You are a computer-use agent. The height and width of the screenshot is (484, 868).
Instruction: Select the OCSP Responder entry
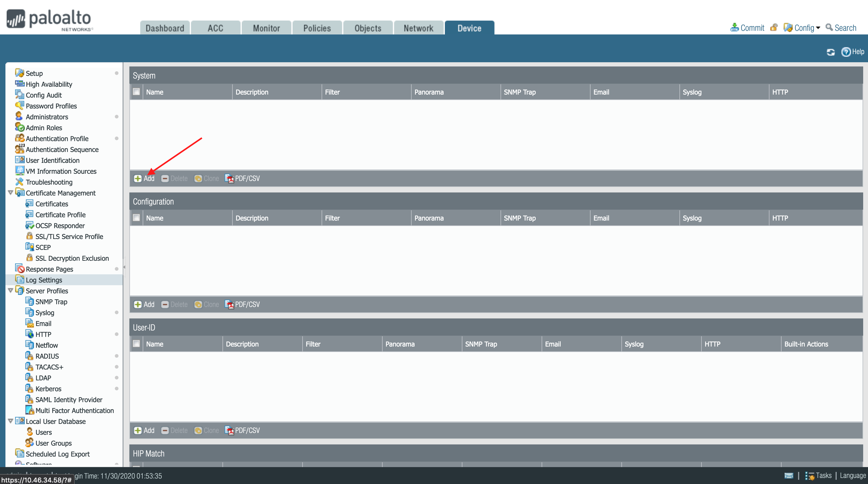tap(60, 225)
